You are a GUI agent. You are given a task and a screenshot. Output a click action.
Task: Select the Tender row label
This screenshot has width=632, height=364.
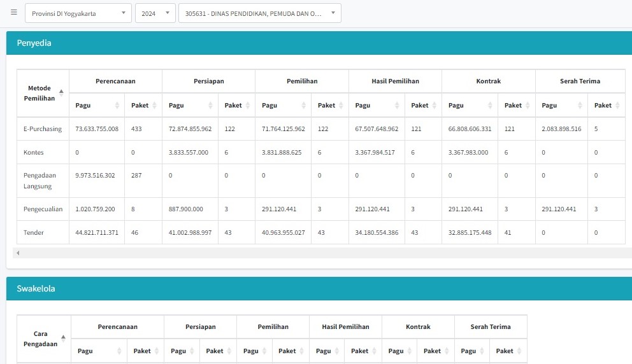coord(34,232)
